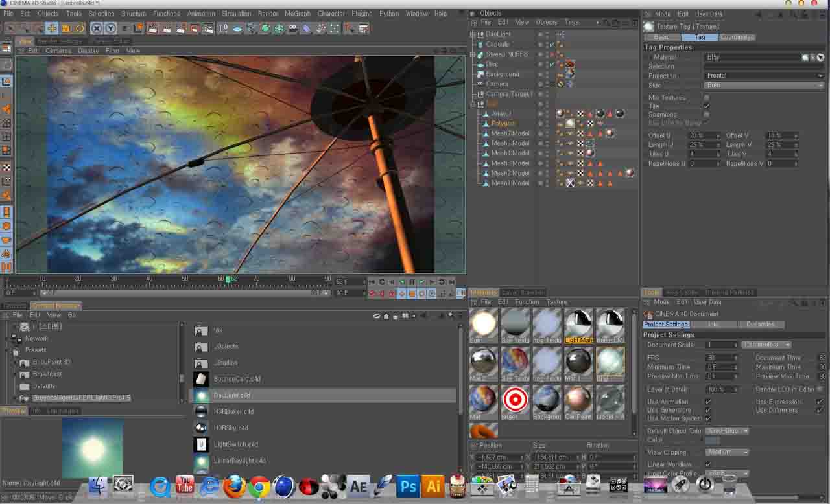
Task: Select the target material with red rings
Action: [x=515, y=399]
